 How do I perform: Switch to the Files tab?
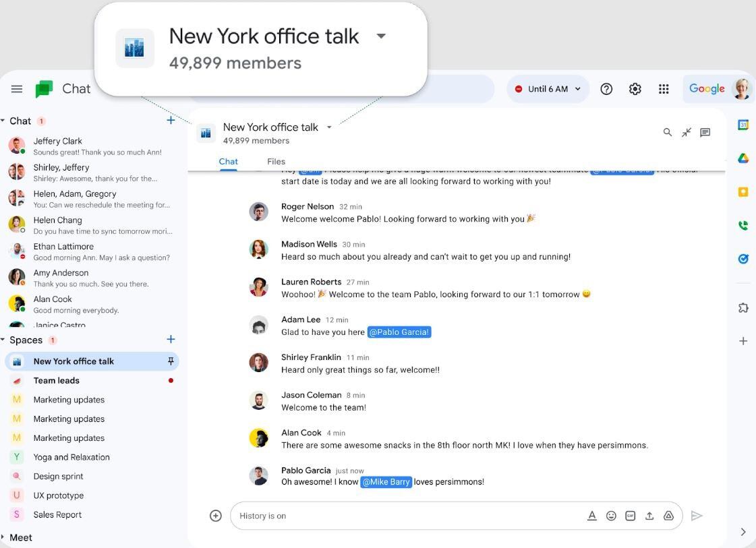pyautogui.click(x=276, y=162)
